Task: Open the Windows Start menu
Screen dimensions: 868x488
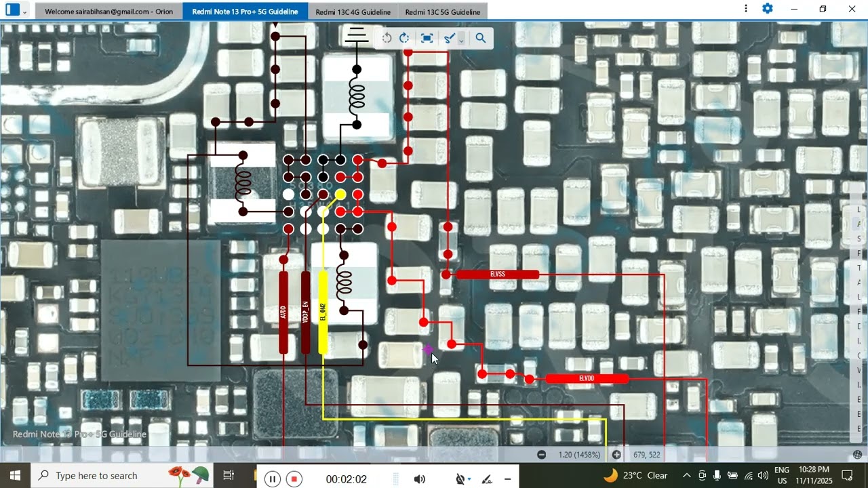Action: pyautogui.click(x=15, y=475)
